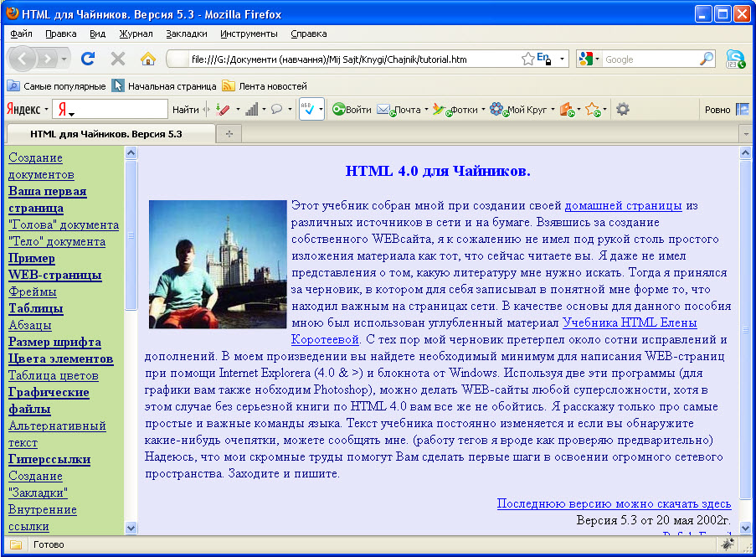The image size is (756, 557).
Task: Click the Ровно weather city button
Action: (x=717, y=110)
